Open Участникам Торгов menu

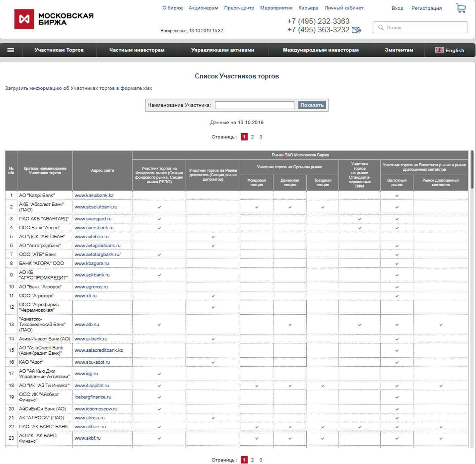pyautogui.click(x=59, y=50)
